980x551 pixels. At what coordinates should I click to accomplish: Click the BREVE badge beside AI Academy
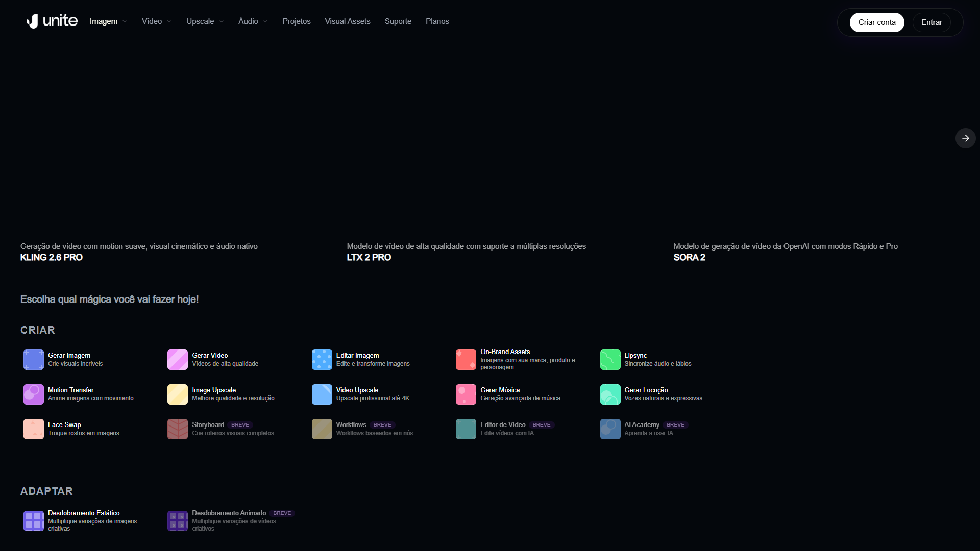pyautogui.click(x=676, y=425)
